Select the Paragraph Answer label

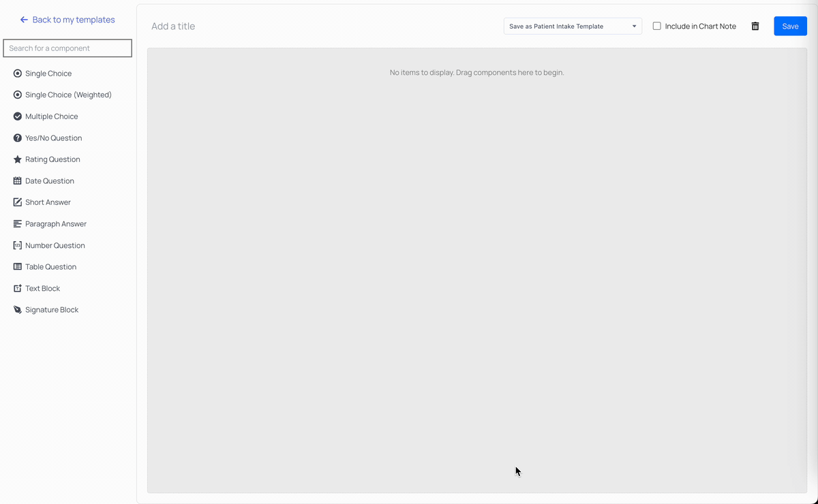pyautogui.click(x=56, y=223)
